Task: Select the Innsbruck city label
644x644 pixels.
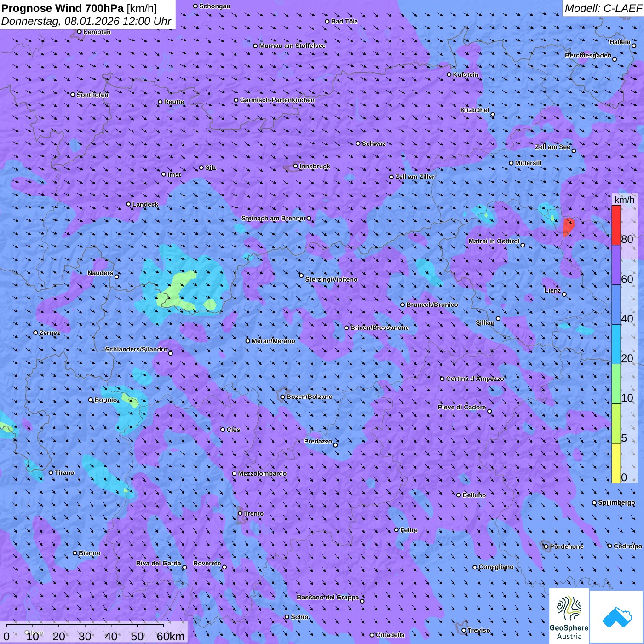Action: tap(315, 166)
